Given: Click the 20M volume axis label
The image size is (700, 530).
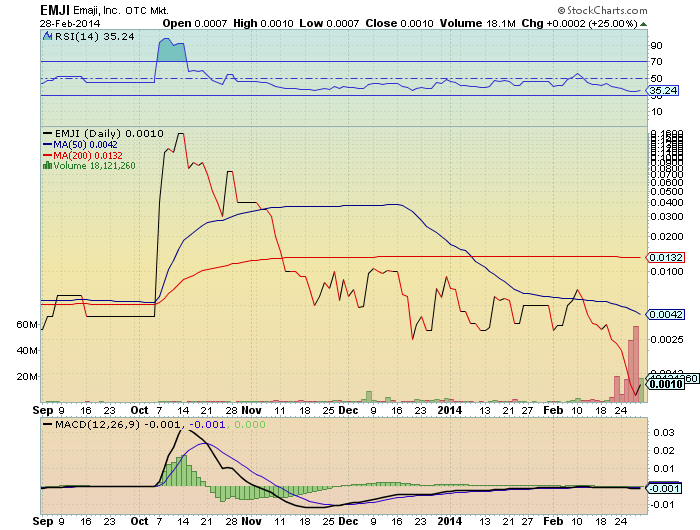Looking at the screenshot, I should [27, 376].
